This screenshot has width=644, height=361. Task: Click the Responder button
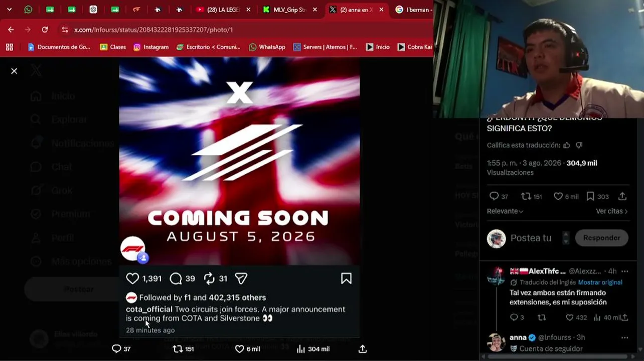point(601,238)
